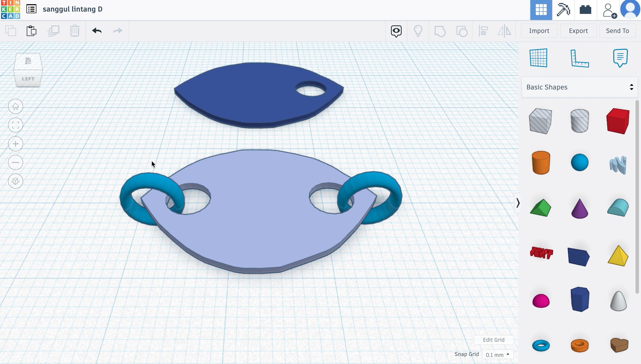Image resolution: width=641 pixels, height=364 pixels.
Task: Open the shape library category selector
Action: point(579,87)
